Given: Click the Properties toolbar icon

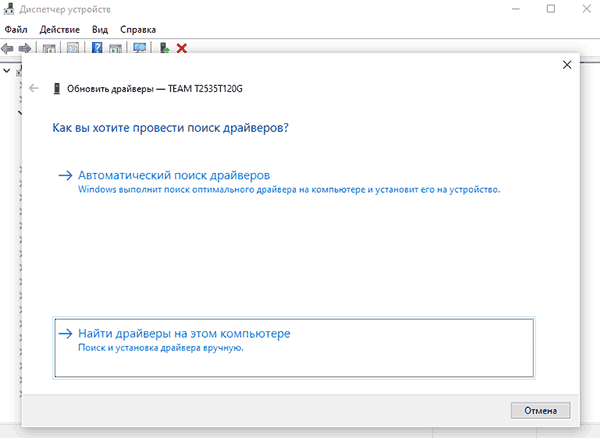Looking at the screenshot, I should pos(73,48).
